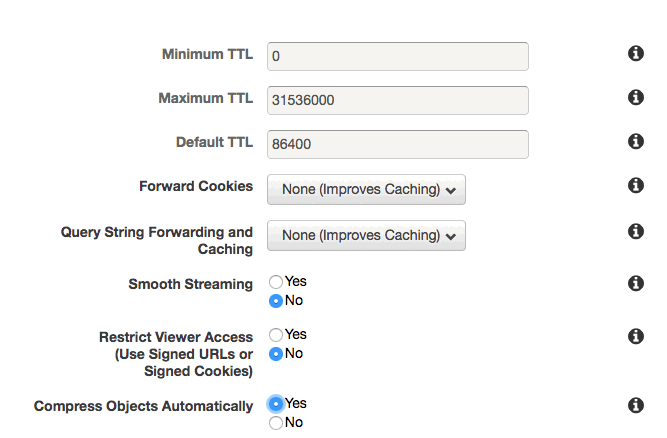Focus the Maximum TTL input field

click(x=398, y=100)
